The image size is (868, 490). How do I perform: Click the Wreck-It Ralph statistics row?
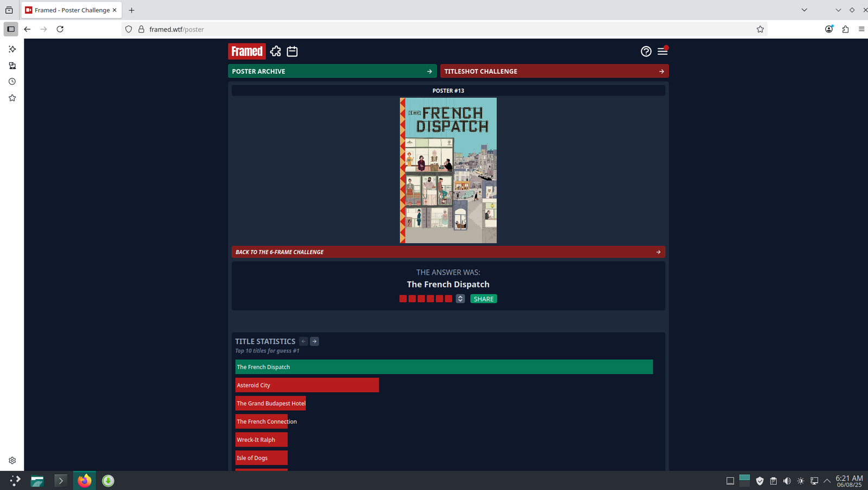coord(261,440)
